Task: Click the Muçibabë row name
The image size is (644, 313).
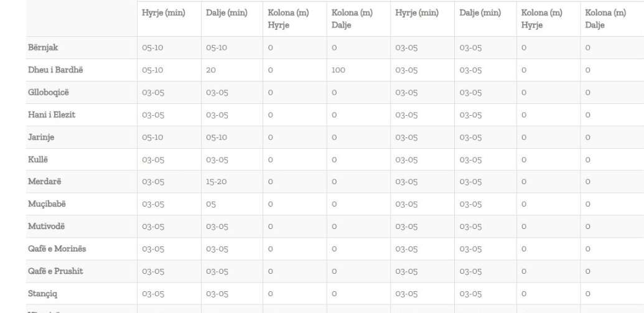Action: (x=47, y=204)
